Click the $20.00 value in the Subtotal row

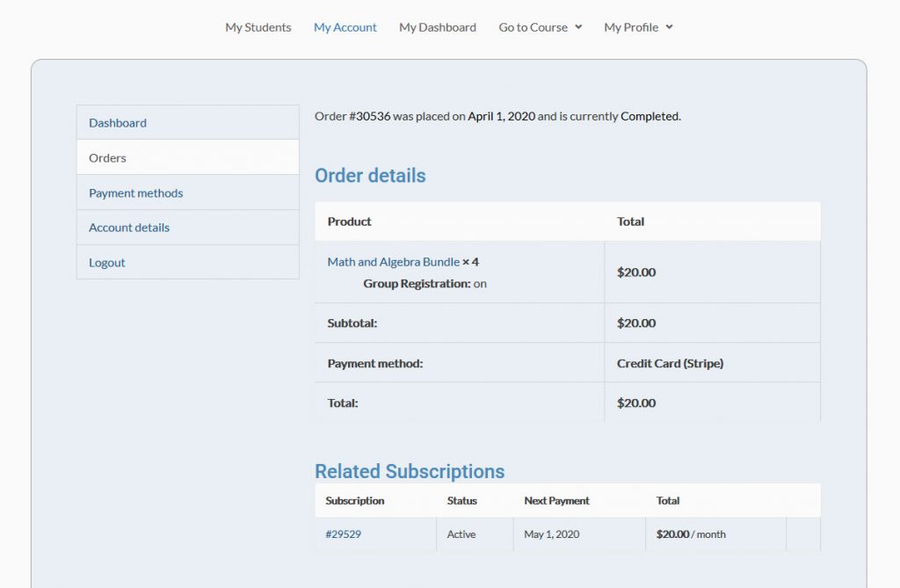(x=636, y=323)
